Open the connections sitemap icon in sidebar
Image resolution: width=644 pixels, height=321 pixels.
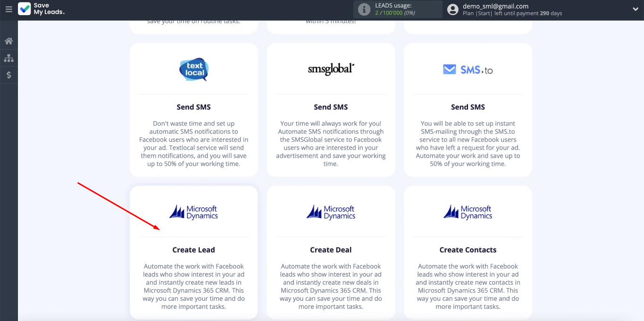point(8,58)
